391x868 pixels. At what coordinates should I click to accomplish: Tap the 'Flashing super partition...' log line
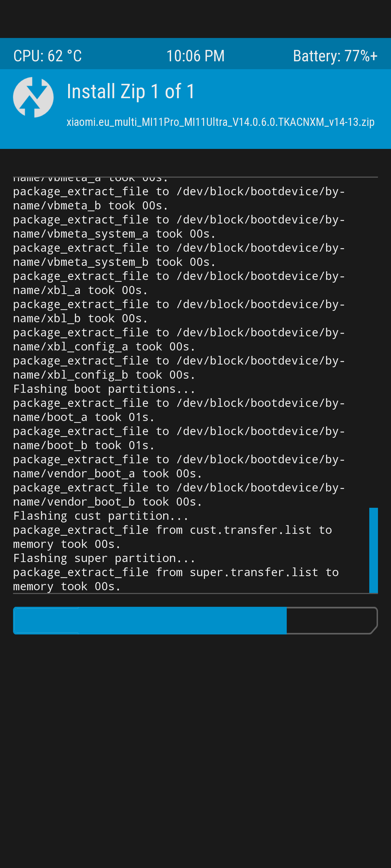[x=104, y=558]
